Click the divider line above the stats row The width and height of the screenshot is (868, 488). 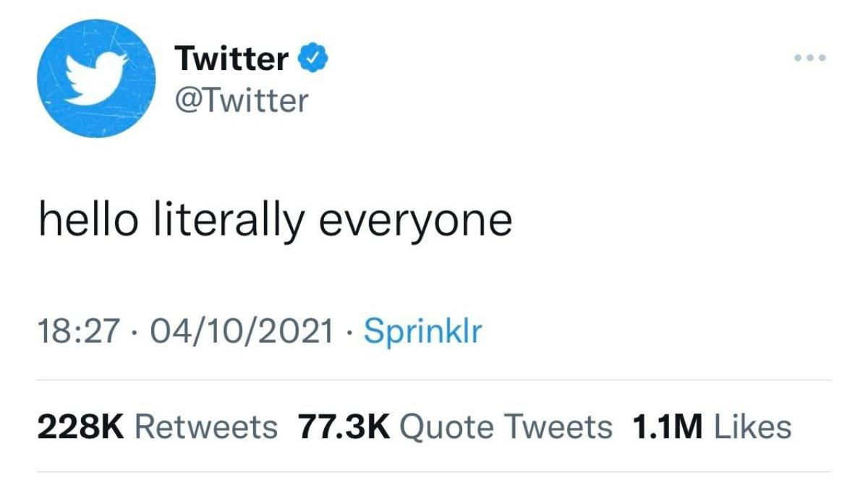pyautogui.click(x=434, y=380)
